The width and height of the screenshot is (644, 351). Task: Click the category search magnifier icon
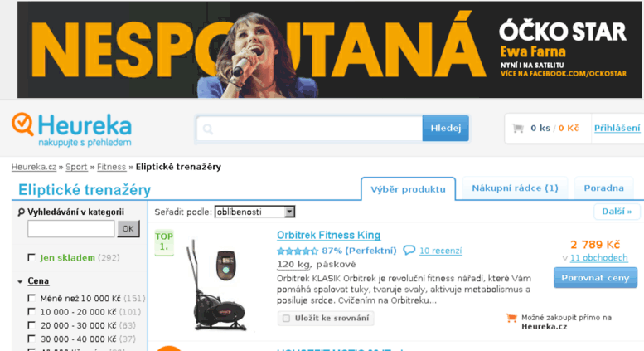[x=21, y=212]
